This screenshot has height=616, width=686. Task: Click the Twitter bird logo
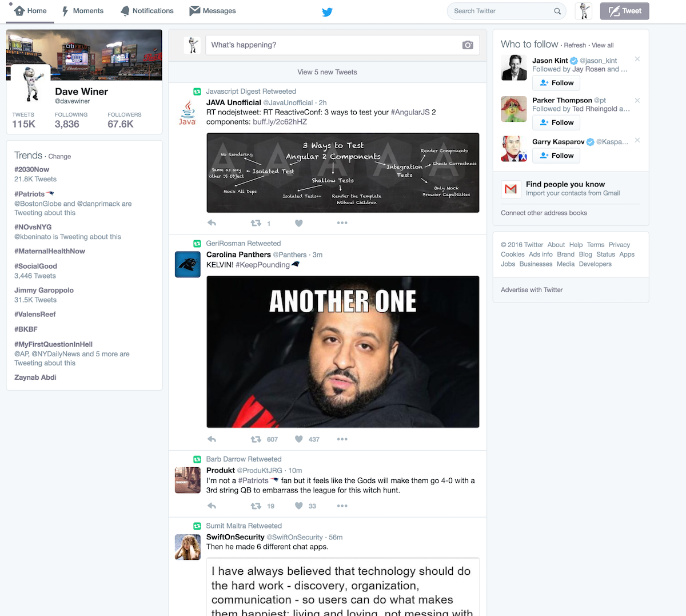point(327,12)
